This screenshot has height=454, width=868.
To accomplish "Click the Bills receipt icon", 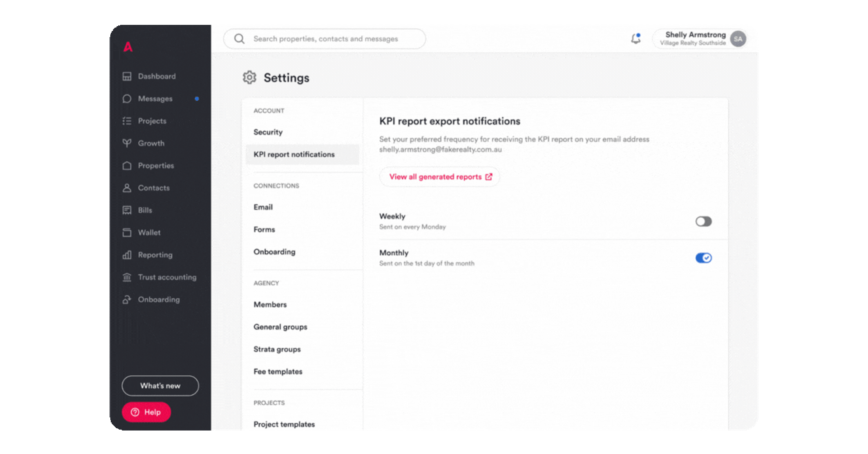I will (x=127, y=210).
